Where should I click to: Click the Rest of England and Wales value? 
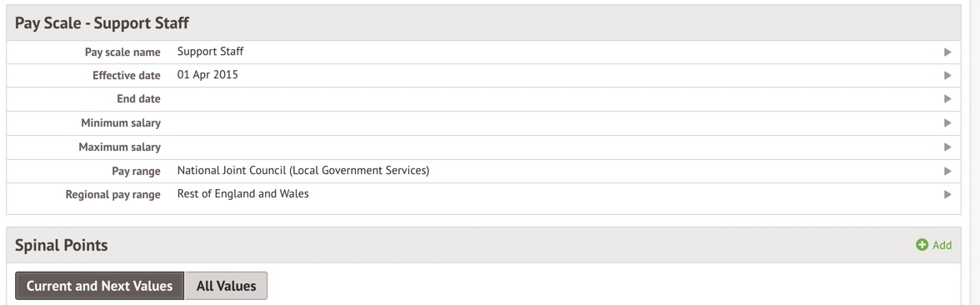point(242,193)
